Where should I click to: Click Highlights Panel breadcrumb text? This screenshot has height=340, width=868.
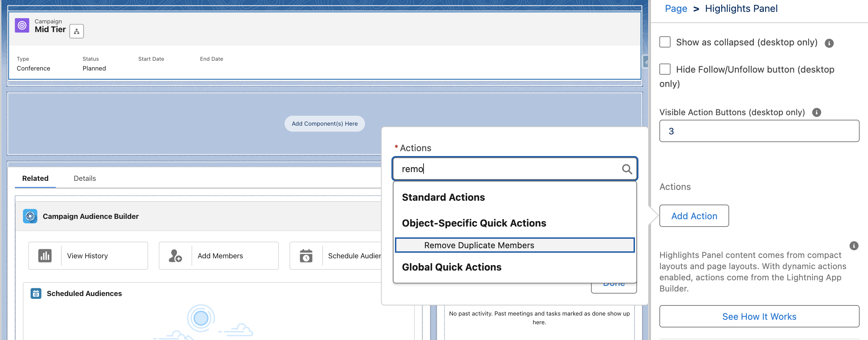click(x=741, y=8)
